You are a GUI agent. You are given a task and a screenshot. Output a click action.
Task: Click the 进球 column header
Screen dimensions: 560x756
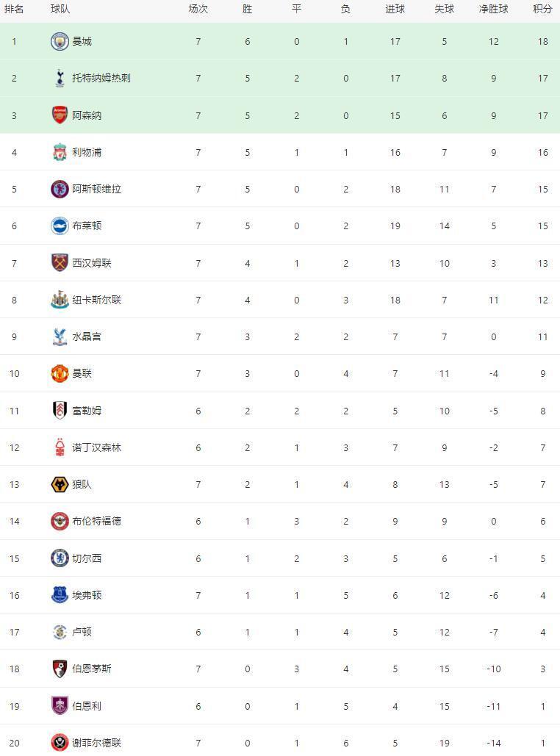395,10
